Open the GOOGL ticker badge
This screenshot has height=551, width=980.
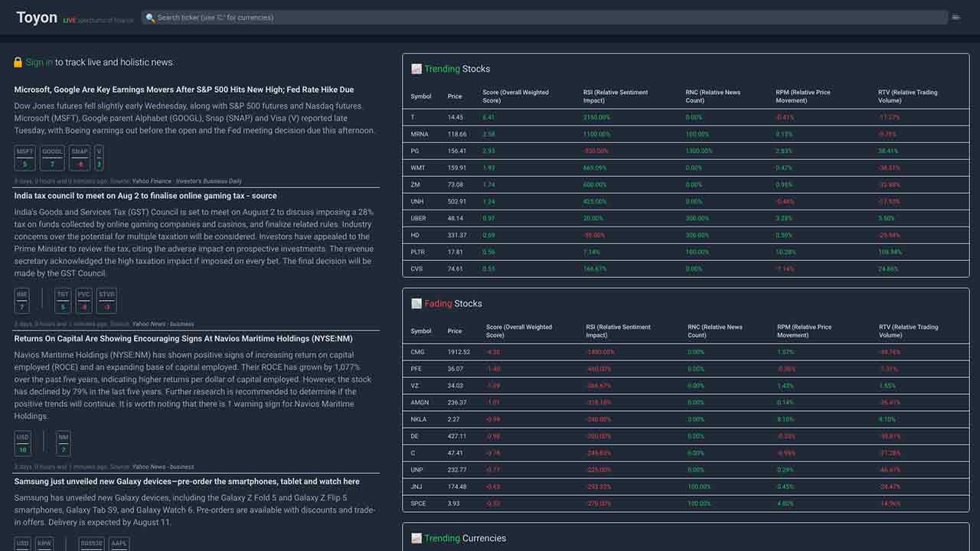(52, 158)
